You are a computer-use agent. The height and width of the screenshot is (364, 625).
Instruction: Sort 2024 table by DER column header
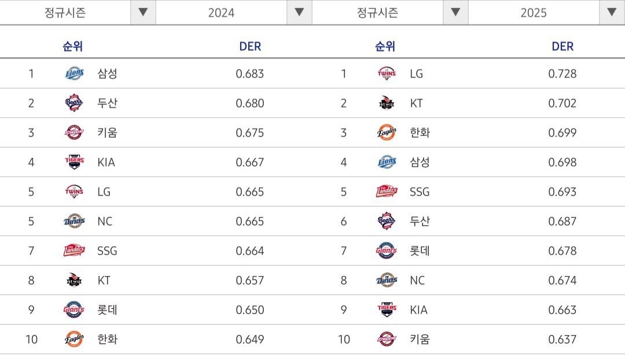(x=250, y=47)
